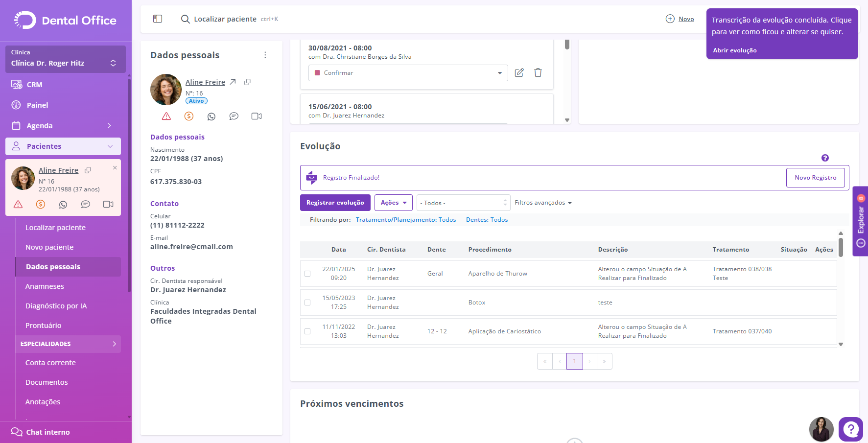Open Prontuário menu item
868x443 pixels.
pos(43,326)
